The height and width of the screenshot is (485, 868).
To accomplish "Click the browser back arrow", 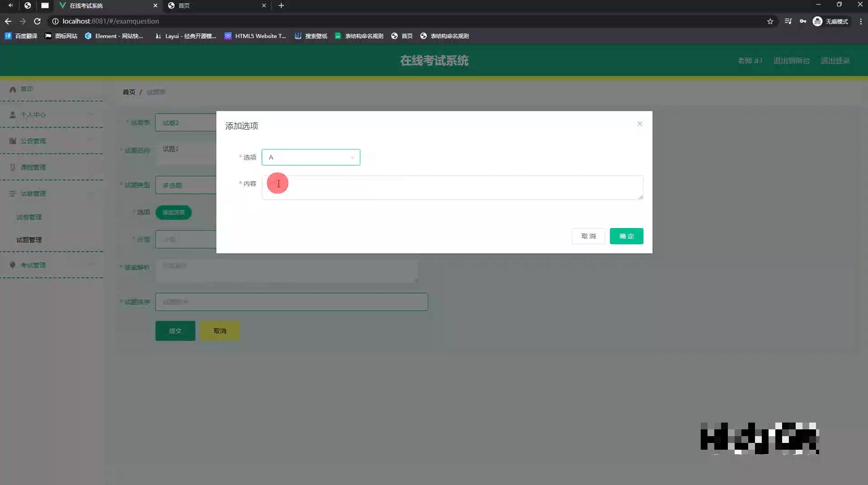I will (x=8, y=21).
